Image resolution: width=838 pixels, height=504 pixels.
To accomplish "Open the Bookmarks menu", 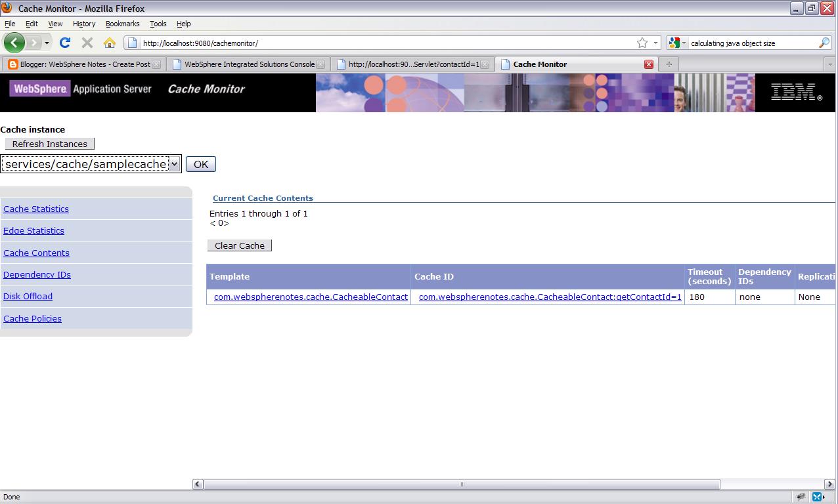I will [x=123, y=24].
